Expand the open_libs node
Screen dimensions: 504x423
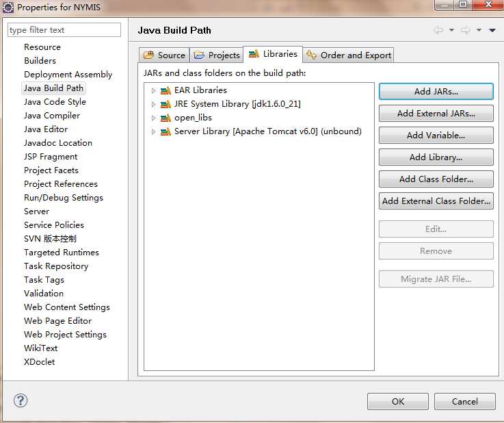(154, 118)
